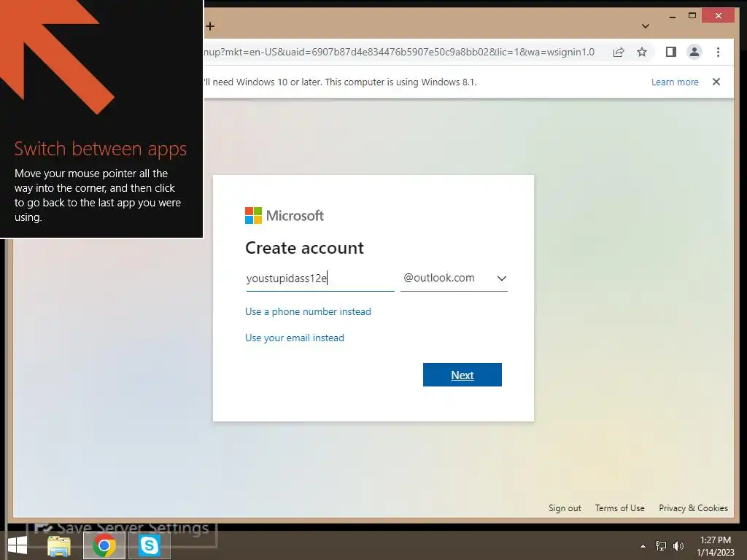This screenshot has height=560, width=747.
Task: Switch to Chrome in the taskbar
Action: click(x=104, y=545)
